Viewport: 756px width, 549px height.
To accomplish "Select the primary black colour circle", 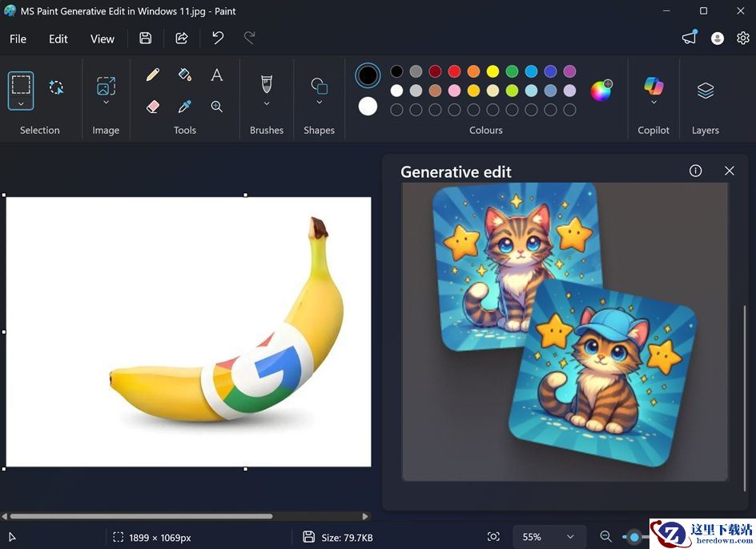I will [x=368, y=75].
